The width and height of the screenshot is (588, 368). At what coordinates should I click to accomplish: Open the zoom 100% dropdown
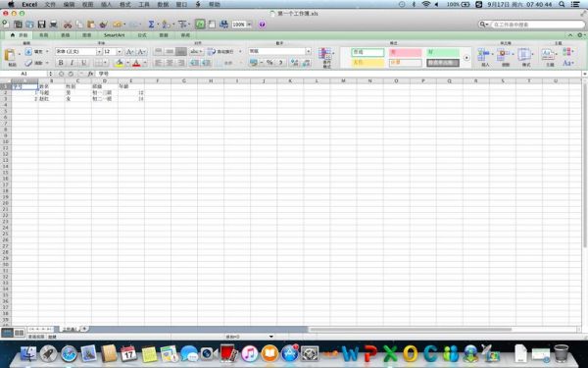(249, 25)
